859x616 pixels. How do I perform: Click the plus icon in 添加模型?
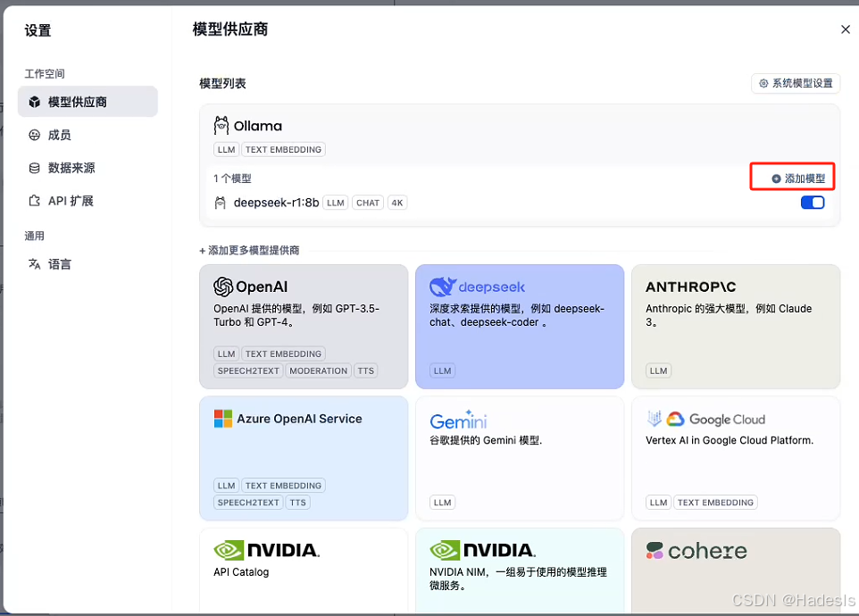[x=776, y=179]
